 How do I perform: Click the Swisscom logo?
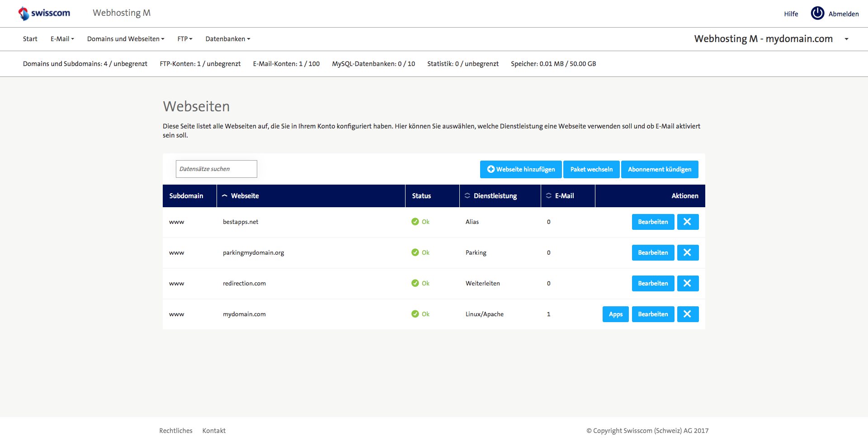(x=44, y=13)
